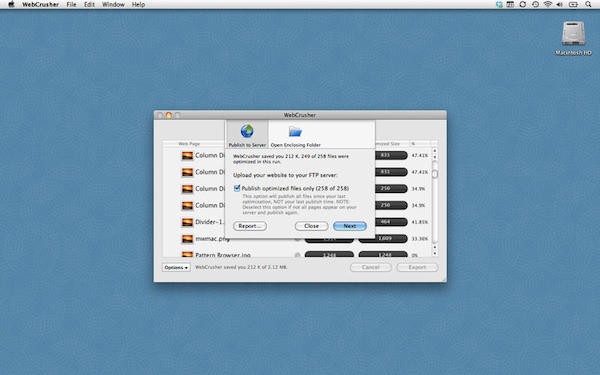
Task: Click the Close button in the sheet
Action: click(x=311, y=226)
